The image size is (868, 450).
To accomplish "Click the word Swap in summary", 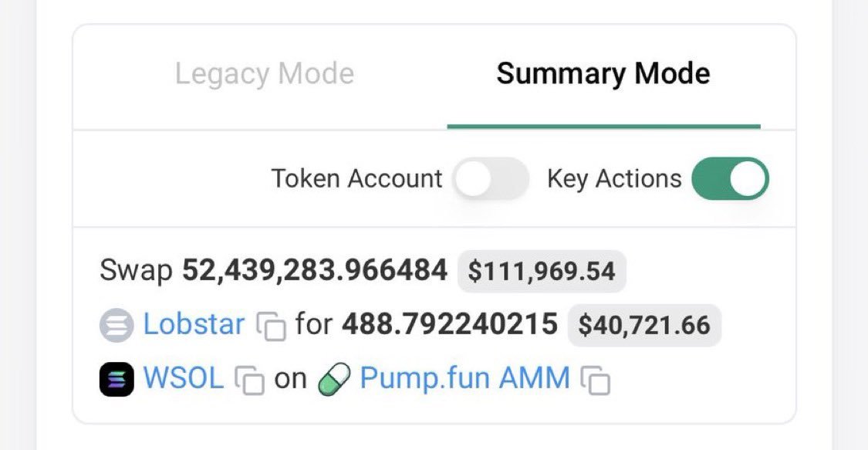I will pos(136,271).
